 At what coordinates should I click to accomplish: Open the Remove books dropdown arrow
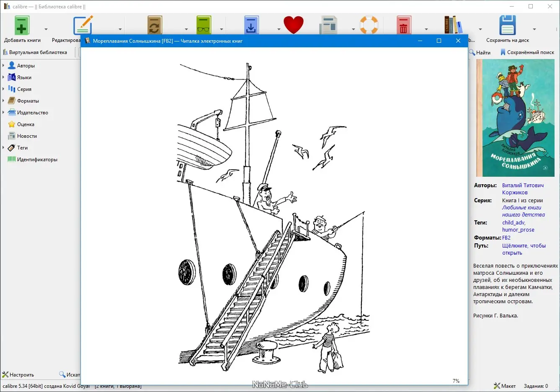point(426,29)
